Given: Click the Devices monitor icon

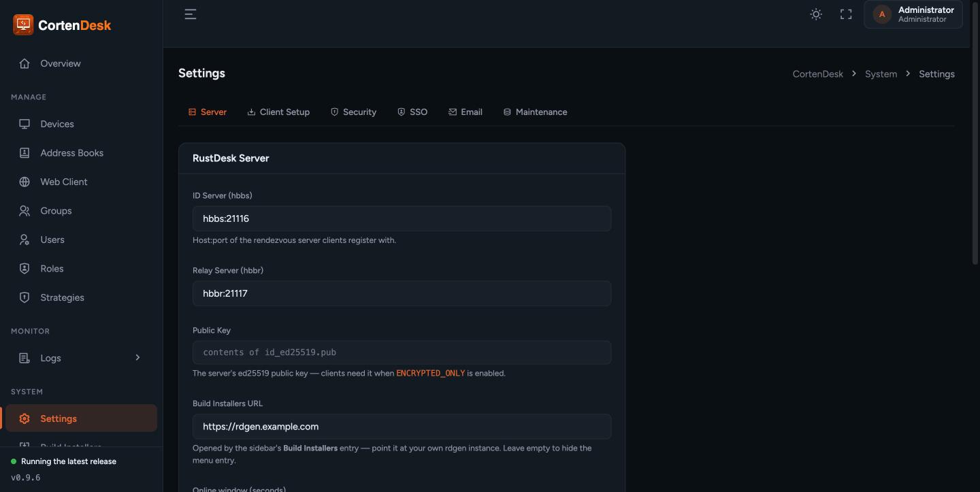Looking at the screenshot, I should [x=24, y=124].
